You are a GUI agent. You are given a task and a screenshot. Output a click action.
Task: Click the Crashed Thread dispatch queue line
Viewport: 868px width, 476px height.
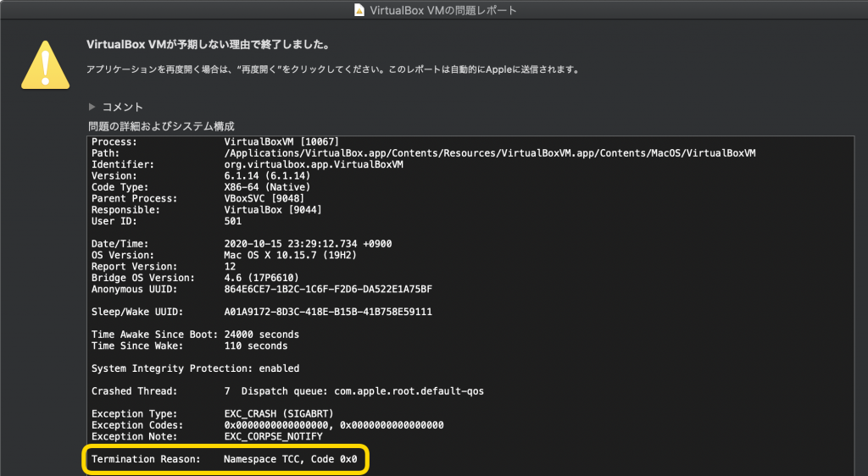353,391
